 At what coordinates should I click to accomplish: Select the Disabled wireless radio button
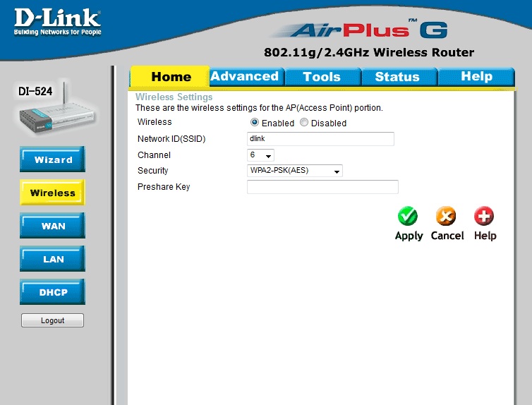point(304,122)
